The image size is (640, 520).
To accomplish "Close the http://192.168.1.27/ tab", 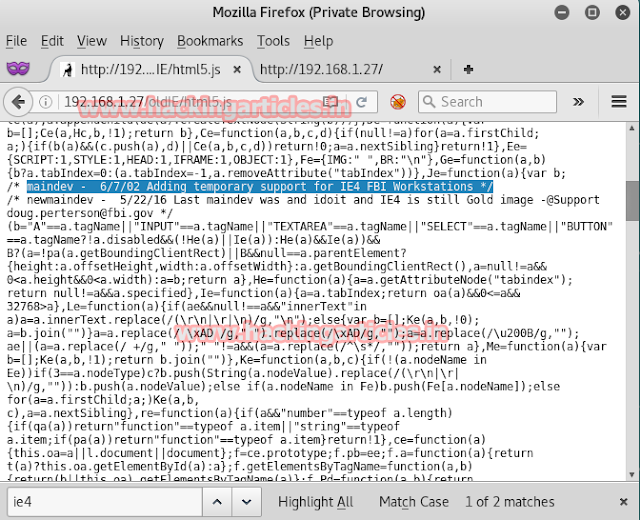I will 437,70.
